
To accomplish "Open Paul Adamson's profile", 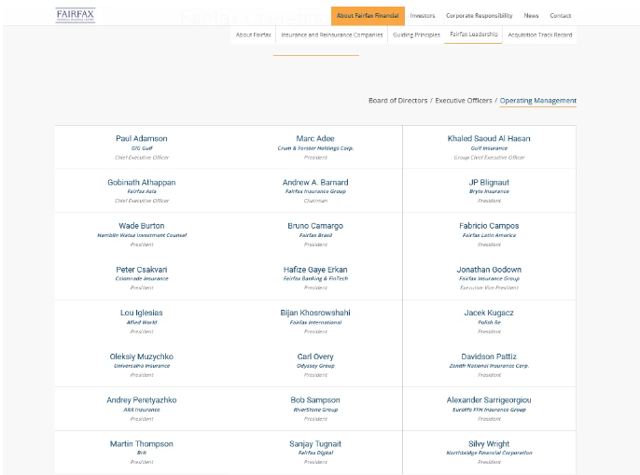I will tap(142, 138).
